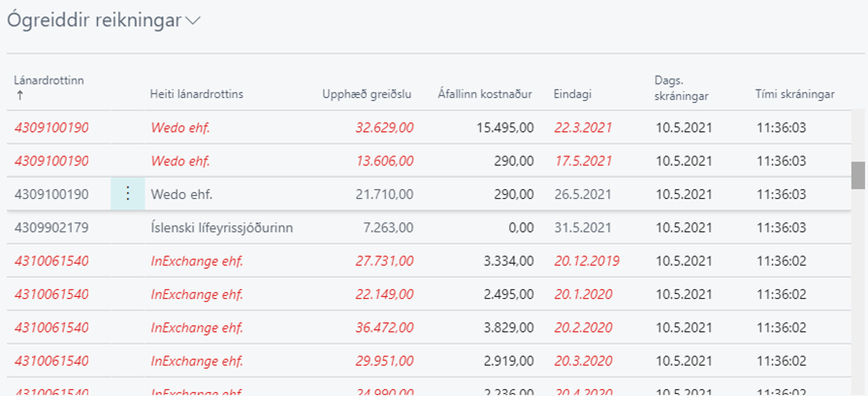Click the Tími skráningar column header
Viewport: 868px width, 396px height.
tap(794, 94)
